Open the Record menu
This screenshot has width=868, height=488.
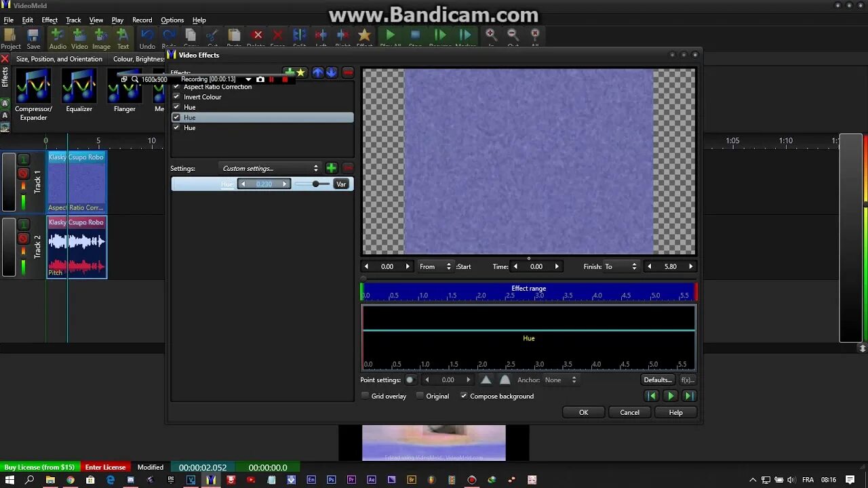tap(142, 20)
